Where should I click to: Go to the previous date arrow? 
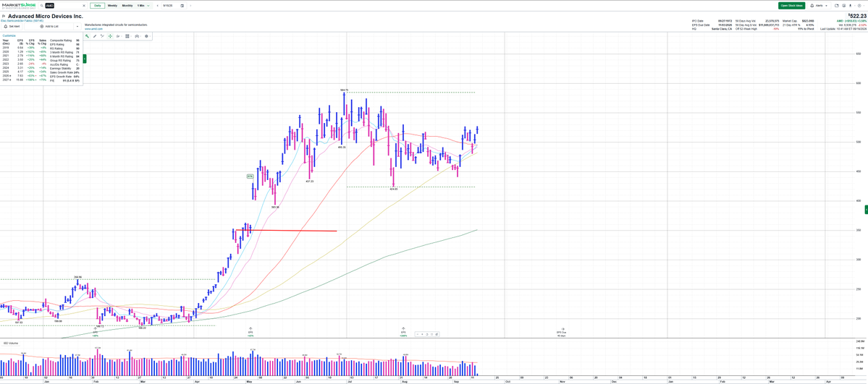click(158, 6)
